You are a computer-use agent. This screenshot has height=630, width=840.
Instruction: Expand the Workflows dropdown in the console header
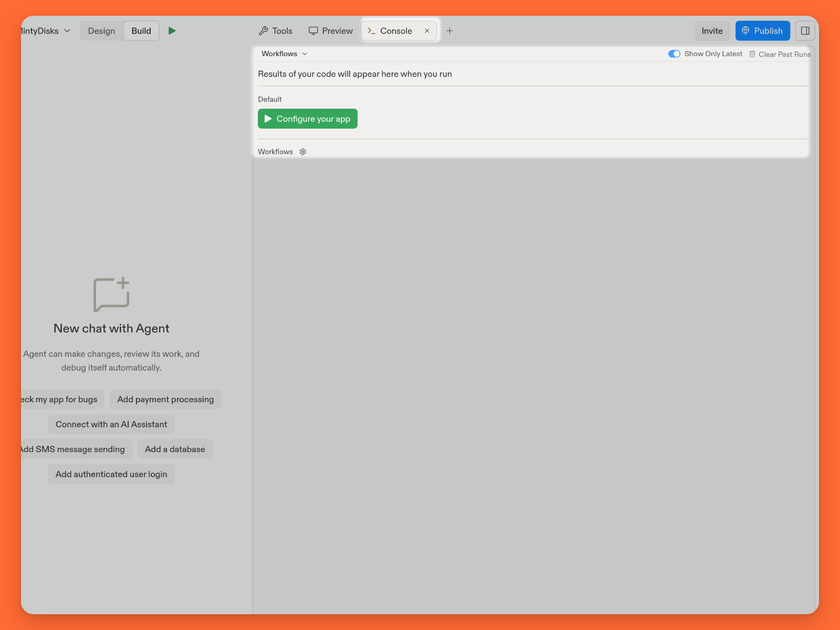(284, 54)
